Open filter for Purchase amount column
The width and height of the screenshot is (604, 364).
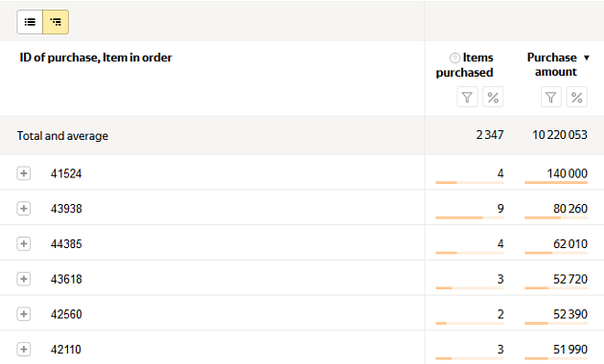(551, 97)
